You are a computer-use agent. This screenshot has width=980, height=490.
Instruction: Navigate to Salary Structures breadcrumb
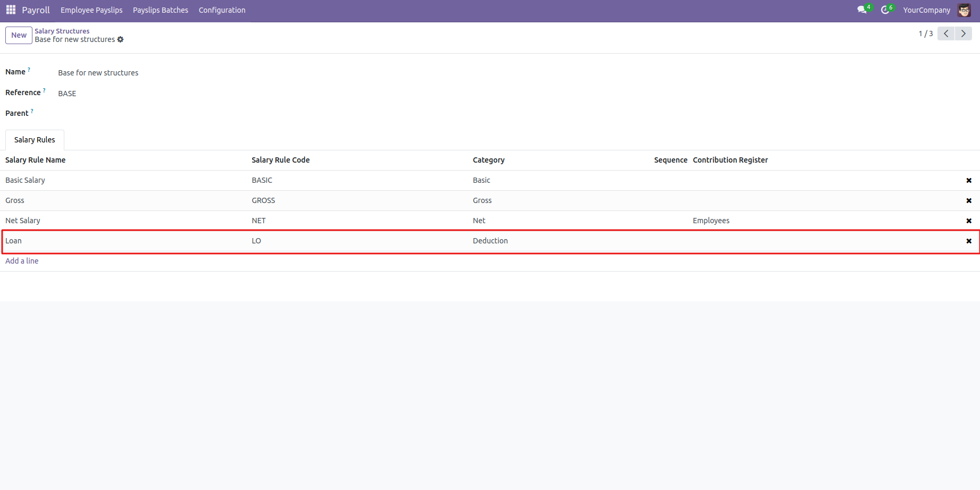pos(62,31)
